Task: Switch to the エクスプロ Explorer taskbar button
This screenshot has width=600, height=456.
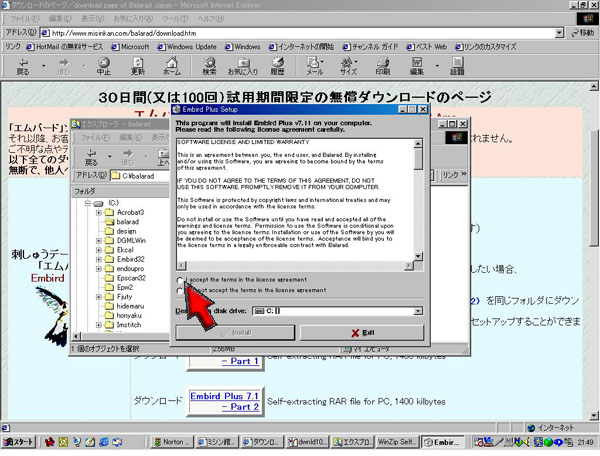Action: click(x=352, y=442)
